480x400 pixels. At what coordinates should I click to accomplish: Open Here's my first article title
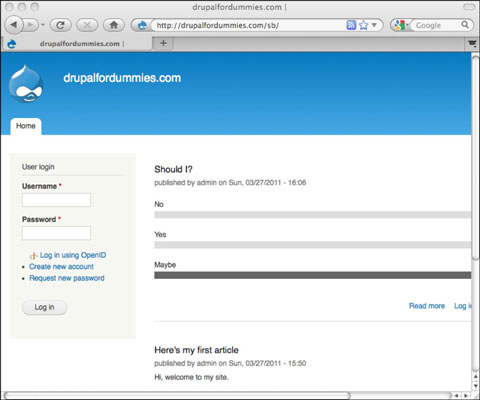pos(196,350)
